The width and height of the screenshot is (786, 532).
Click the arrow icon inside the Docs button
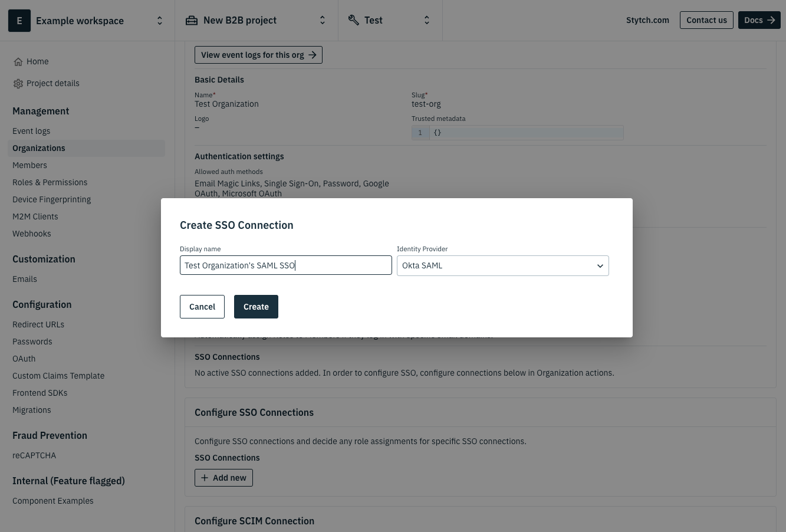point(770,19)
